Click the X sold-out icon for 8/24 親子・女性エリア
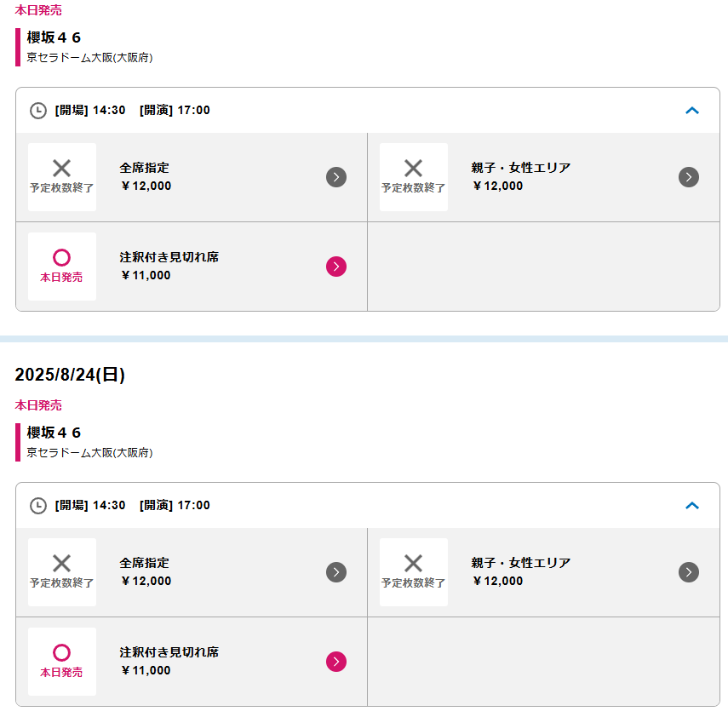This screenshot has width=728, height=717. [414, 572]
